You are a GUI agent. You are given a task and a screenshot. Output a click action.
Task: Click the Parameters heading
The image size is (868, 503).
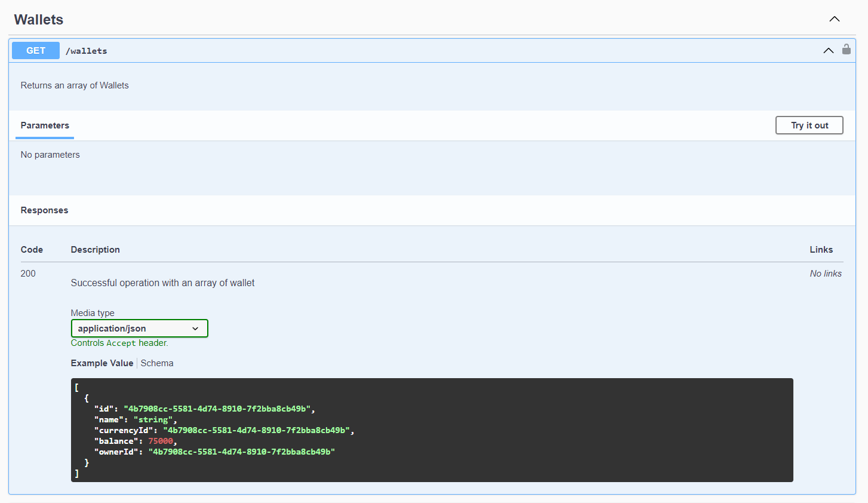coord(45,125)
